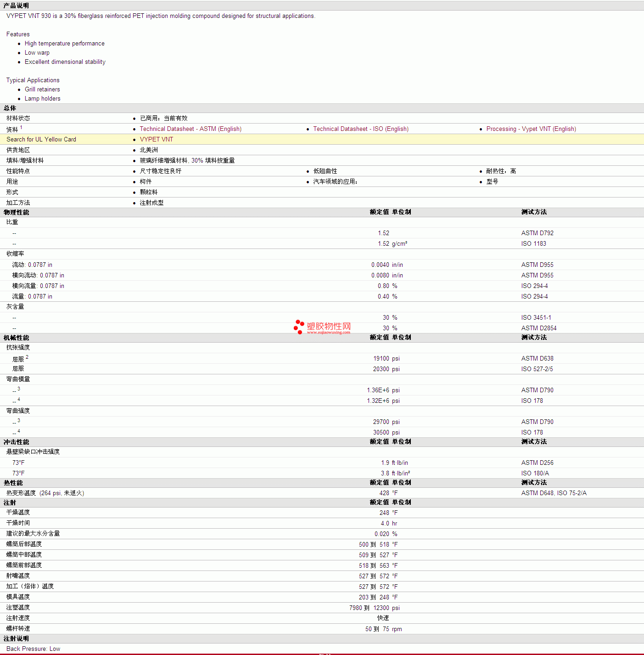Click the '已商用：当前有效' status value
The image size is (644, 655).
pos(164,119)
